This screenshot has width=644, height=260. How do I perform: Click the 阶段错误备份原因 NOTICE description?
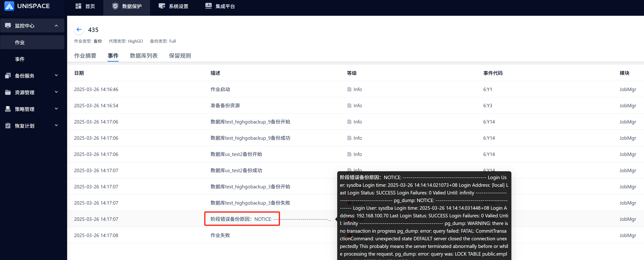point(242,219)
